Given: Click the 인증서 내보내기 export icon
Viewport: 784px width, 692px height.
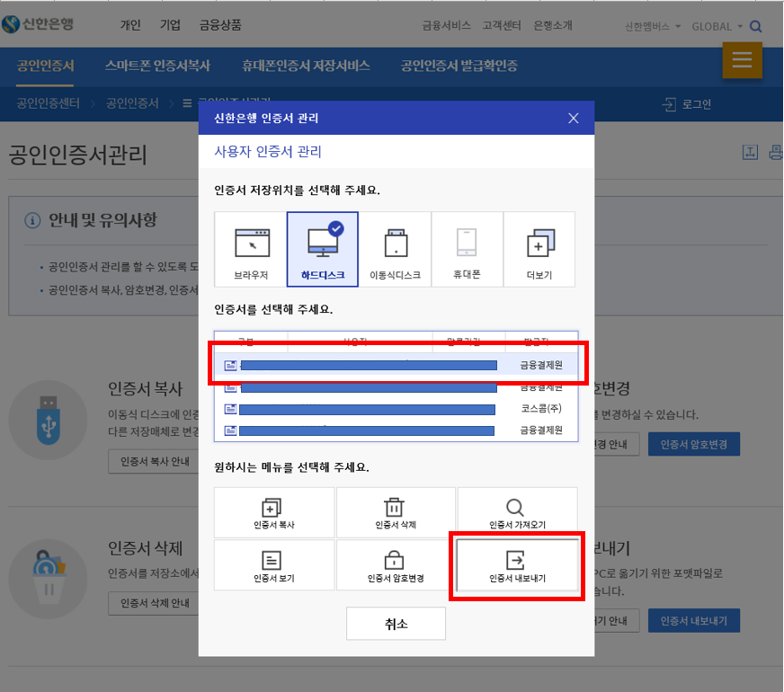Looking at the screenshot, I should (x=517, y=565).
